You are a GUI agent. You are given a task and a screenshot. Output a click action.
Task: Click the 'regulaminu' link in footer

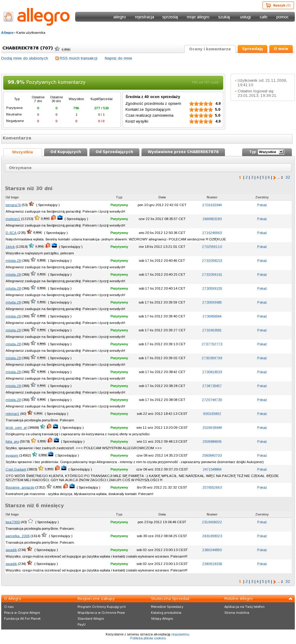point(180,634)
